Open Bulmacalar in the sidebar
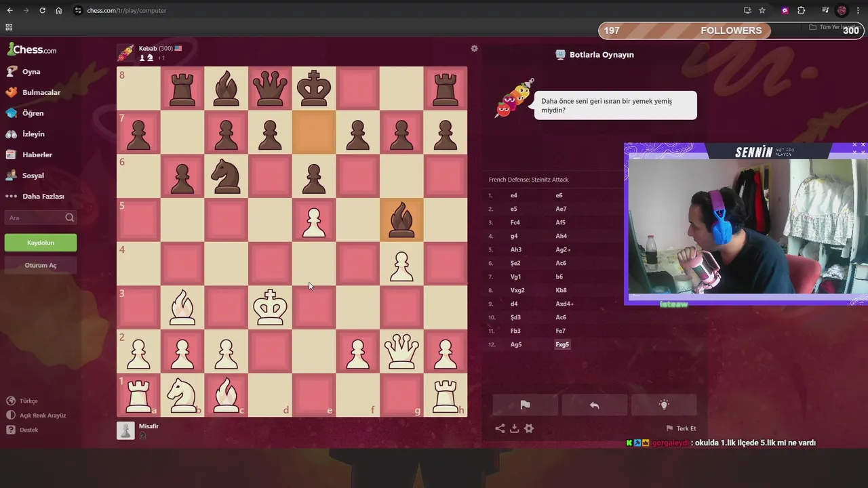868x488 pixels. [x=41, y=92]
